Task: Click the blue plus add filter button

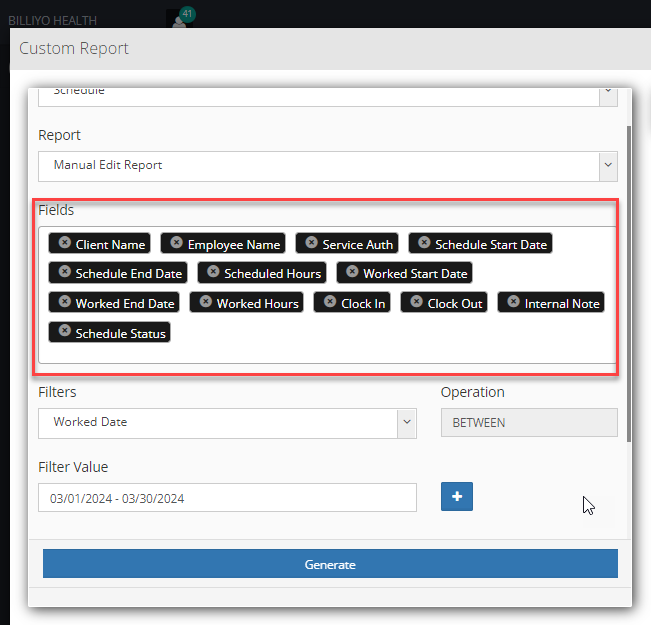Action: 457,496
